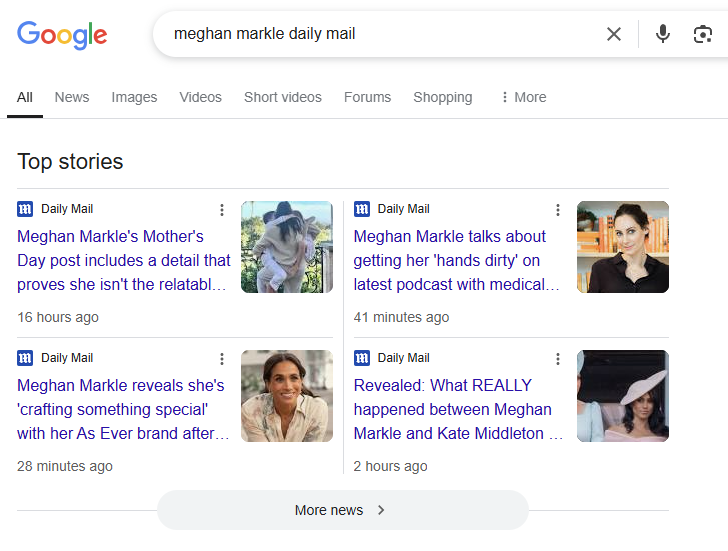728x551 pixels.
Task: Open search by image camera icon
Action: point(702,34)
